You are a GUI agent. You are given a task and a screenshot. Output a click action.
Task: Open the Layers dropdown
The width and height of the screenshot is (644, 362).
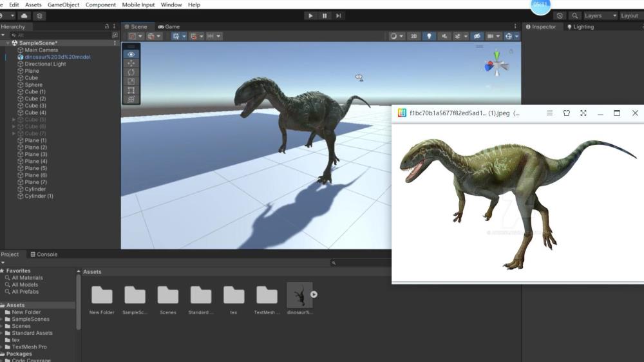pyautogui.click(x=600, y=15)
